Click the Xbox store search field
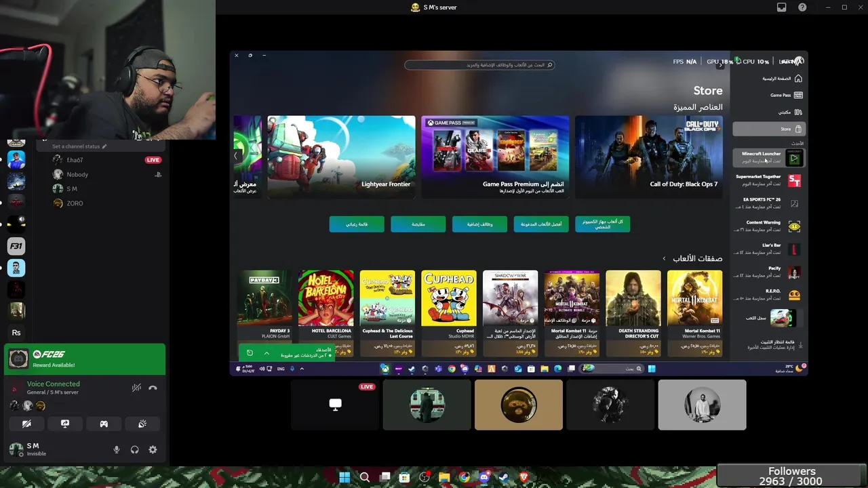 coord(480,65)
